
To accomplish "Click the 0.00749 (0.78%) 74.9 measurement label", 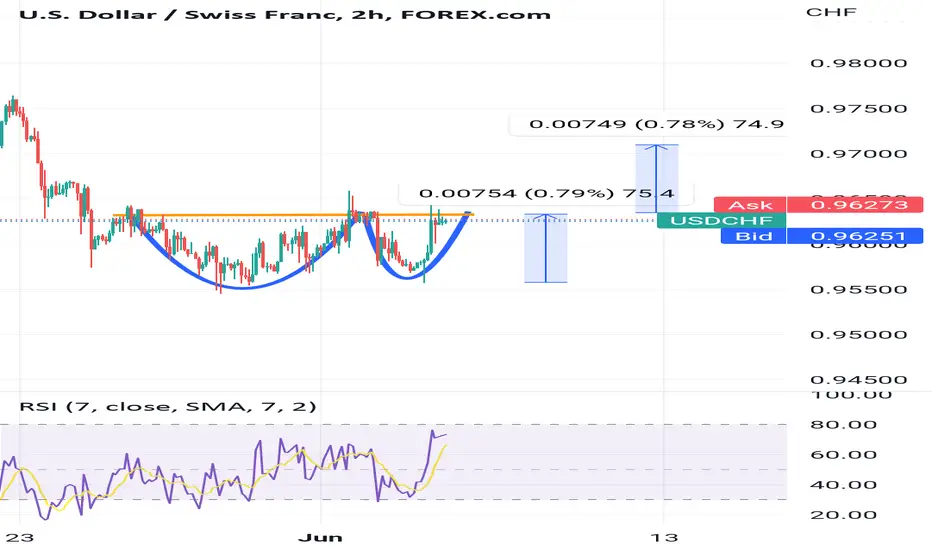I will click(x=656, y=124).
